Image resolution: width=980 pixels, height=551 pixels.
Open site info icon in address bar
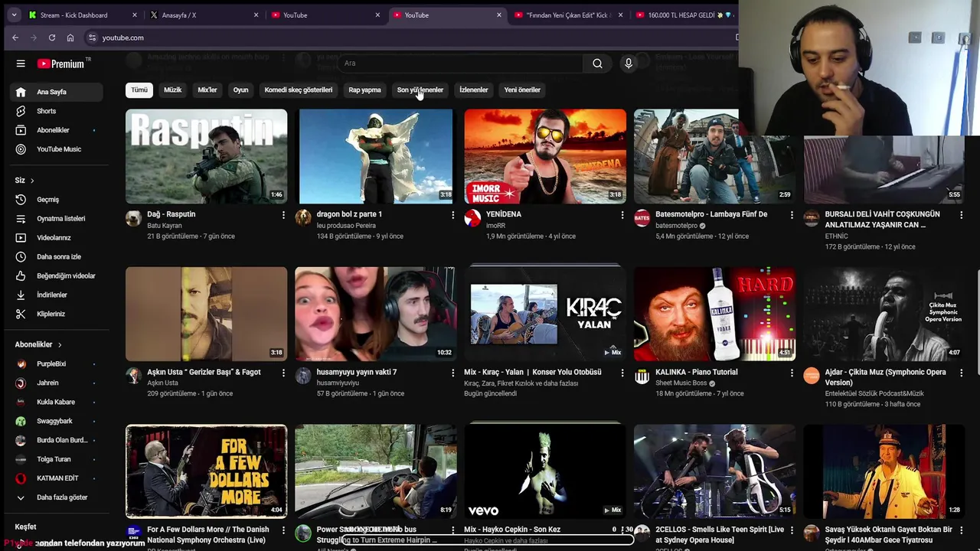pyautogui.click(x=92, y=37)
